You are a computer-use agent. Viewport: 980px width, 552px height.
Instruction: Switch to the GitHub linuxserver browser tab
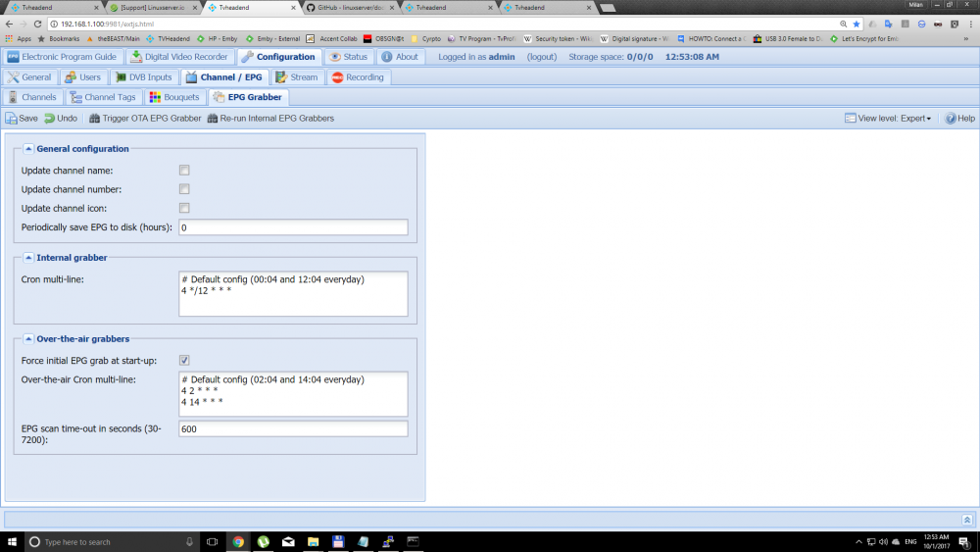click(x=350, y=8)
